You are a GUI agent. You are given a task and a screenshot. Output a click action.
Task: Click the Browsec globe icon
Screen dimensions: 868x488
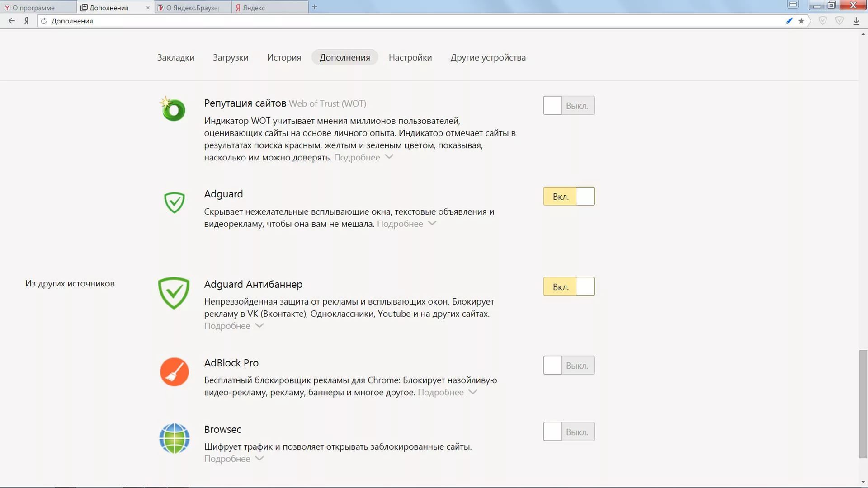click(x=174, y=438)
